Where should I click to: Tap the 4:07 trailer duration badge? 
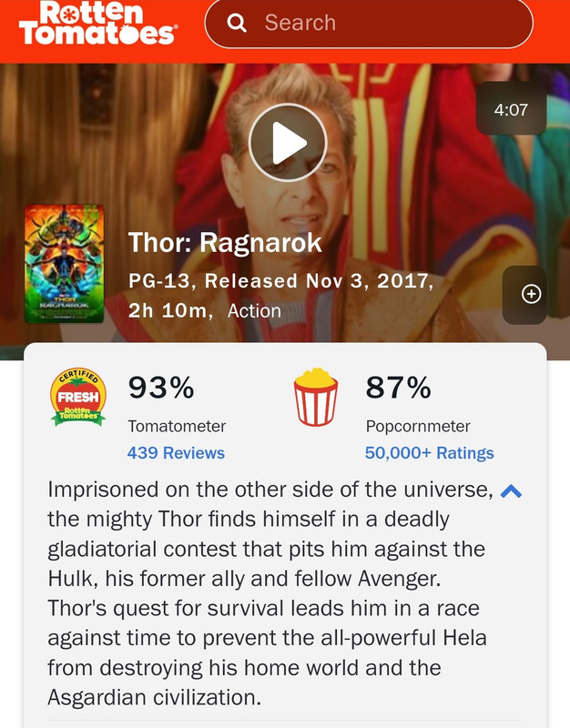click(x=511, y=109)
